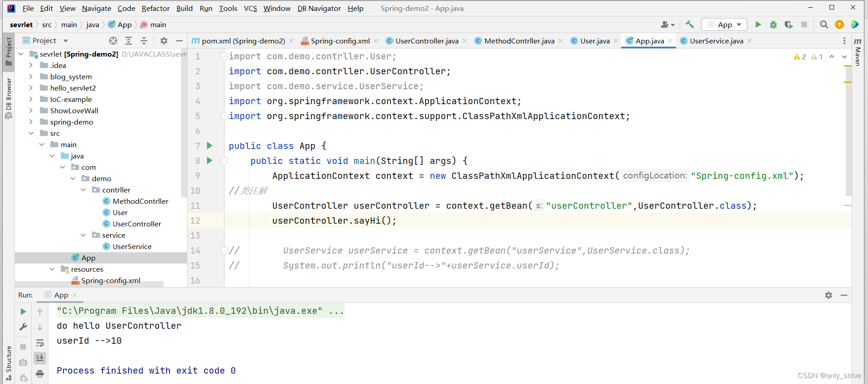Click the Build project hammer icon
Viewport: 868px width, 384px height.
tap(690, 24)
